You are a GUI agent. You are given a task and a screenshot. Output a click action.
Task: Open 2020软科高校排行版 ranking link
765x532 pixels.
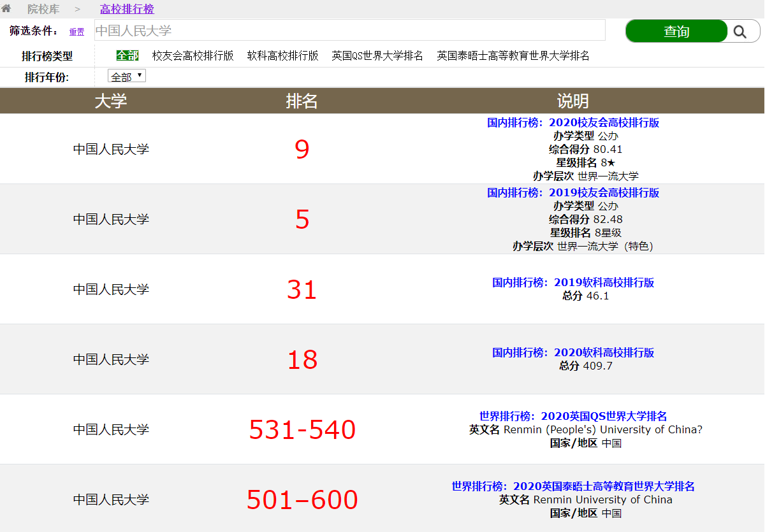pos(572,352)
